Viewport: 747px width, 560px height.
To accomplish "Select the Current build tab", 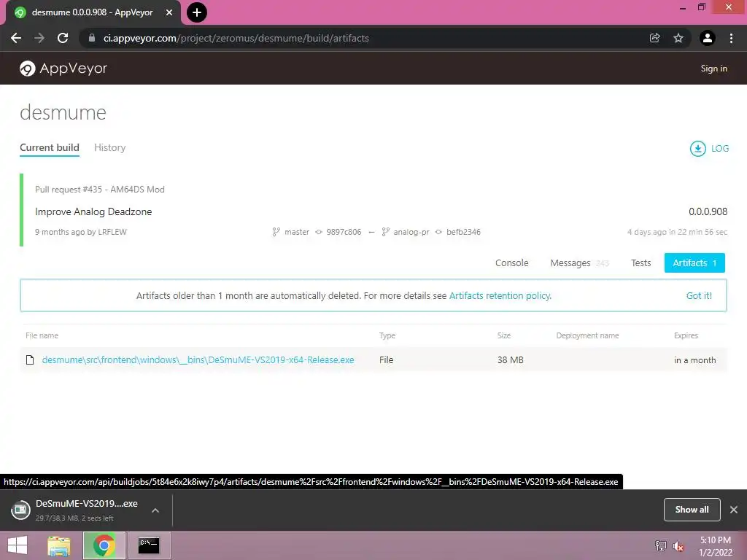I will point(50,147).
